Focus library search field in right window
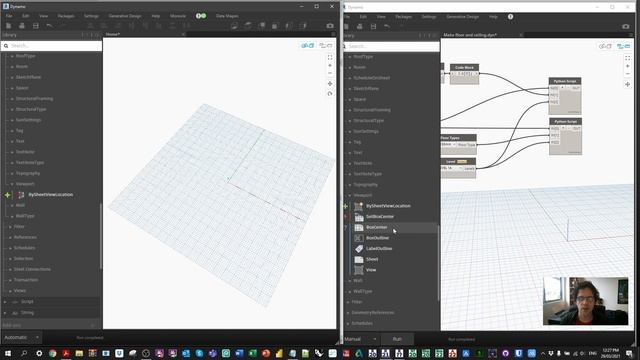 (392, 47)
